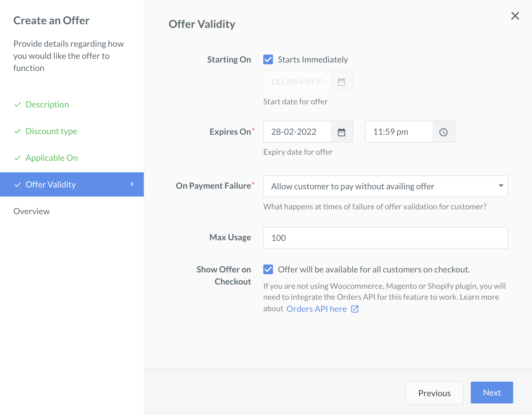The image size is (532, 415).
Task: Open the On Payment Failure dropdown
Action: (386, 186)
